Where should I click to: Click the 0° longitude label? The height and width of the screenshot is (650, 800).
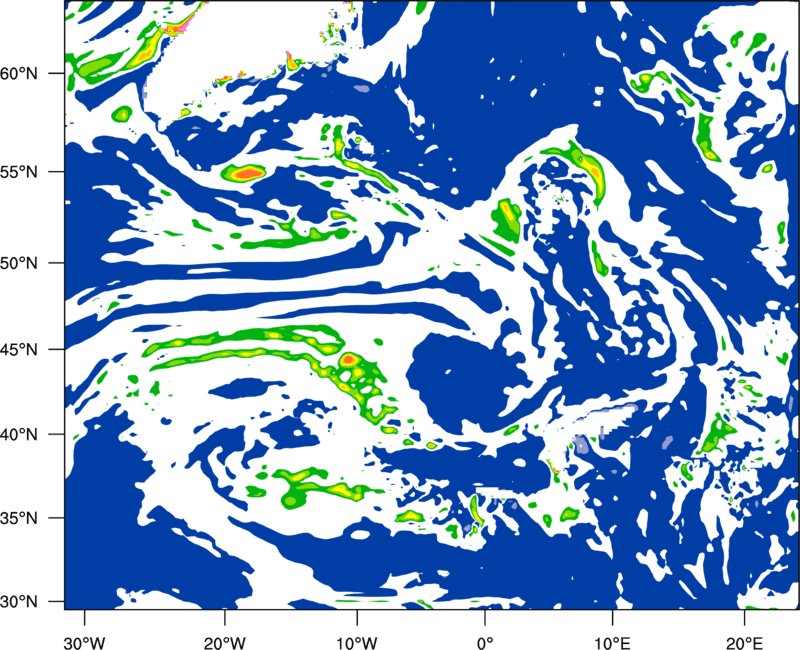[x=485, y=643]
